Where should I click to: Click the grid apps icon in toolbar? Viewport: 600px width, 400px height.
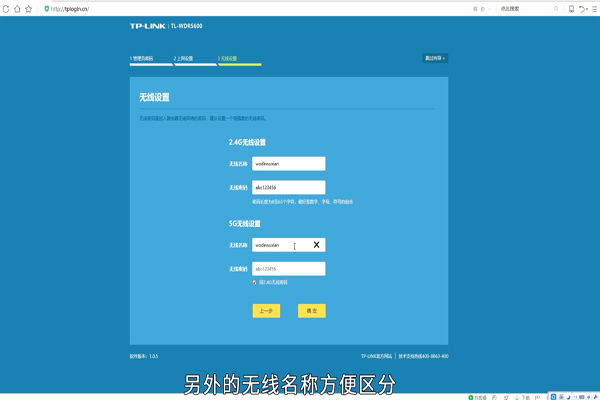tap(475, 9)
